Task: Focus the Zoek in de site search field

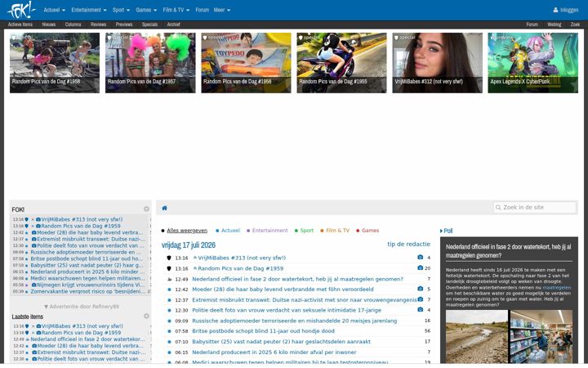Action: [535, 207]
